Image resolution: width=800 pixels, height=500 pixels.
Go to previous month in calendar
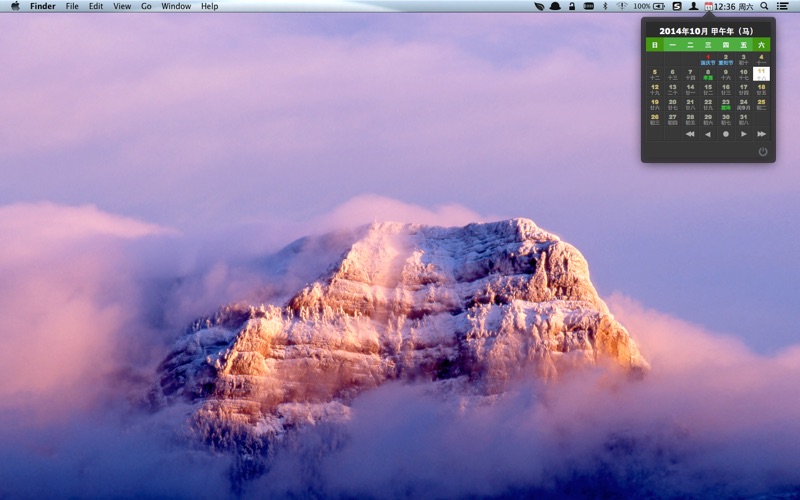pyautogui.click(x=708, y=134)
